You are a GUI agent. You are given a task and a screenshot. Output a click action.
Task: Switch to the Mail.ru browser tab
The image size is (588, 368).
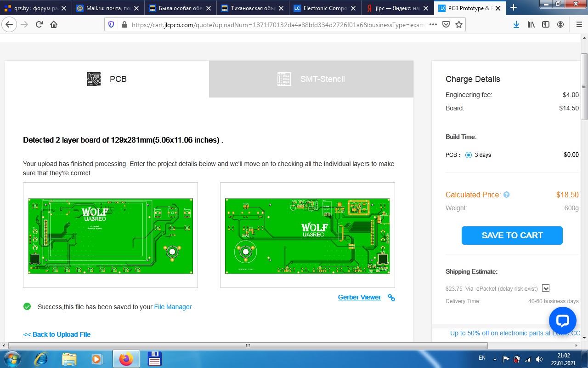click(x=107, y=8)
